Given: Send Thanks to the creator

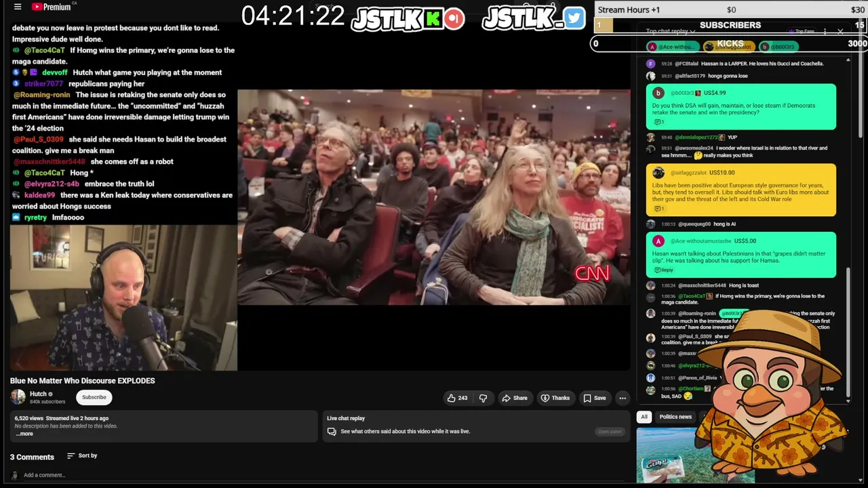Looking at the screenshot, I should (x=555, y=398).
